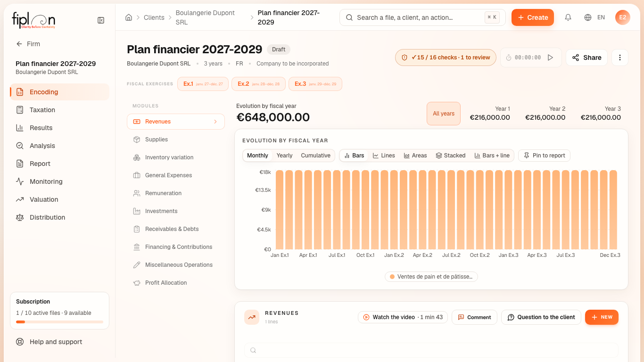Open EN language selector
This screenshot has height=362, width=644.
click(x=601, y=17)
